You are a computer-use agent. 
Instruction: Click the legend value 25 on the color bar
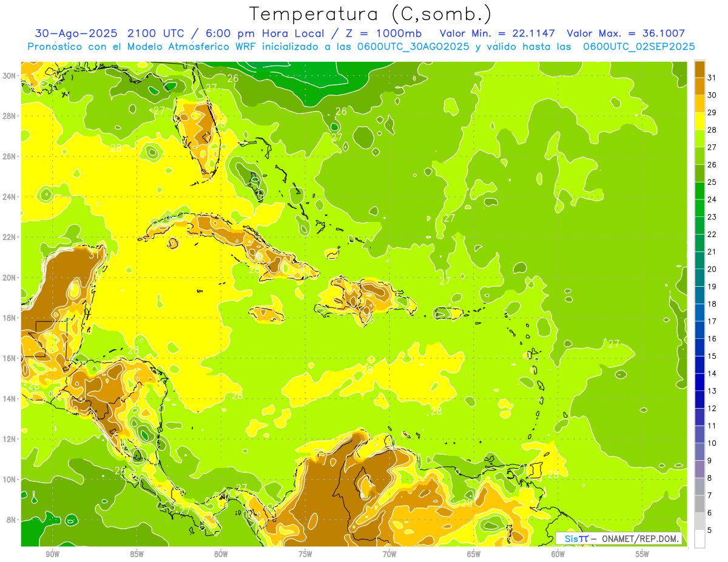pyautogui.click(x=712, y=182)
